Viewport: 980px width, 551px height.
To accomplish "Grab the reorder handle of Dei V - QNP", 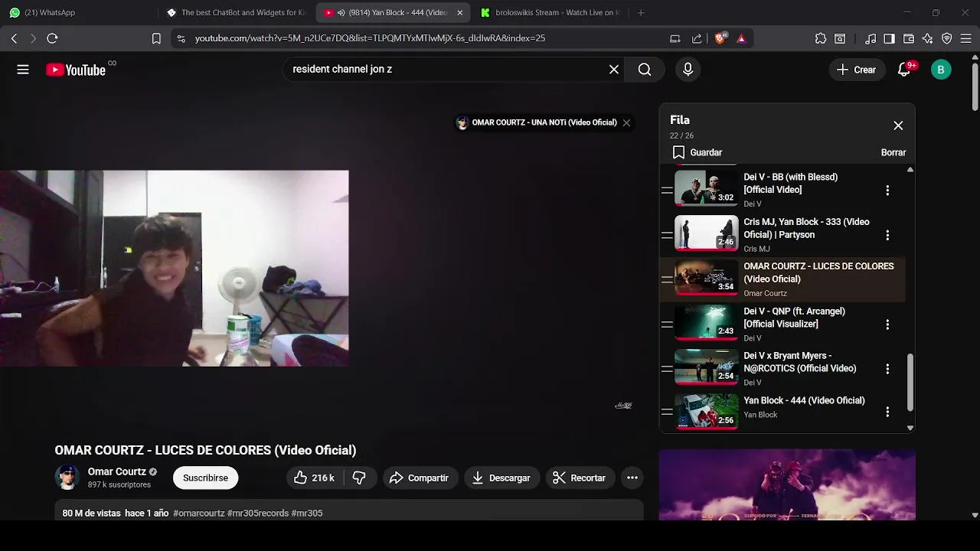I will (667, 324).
